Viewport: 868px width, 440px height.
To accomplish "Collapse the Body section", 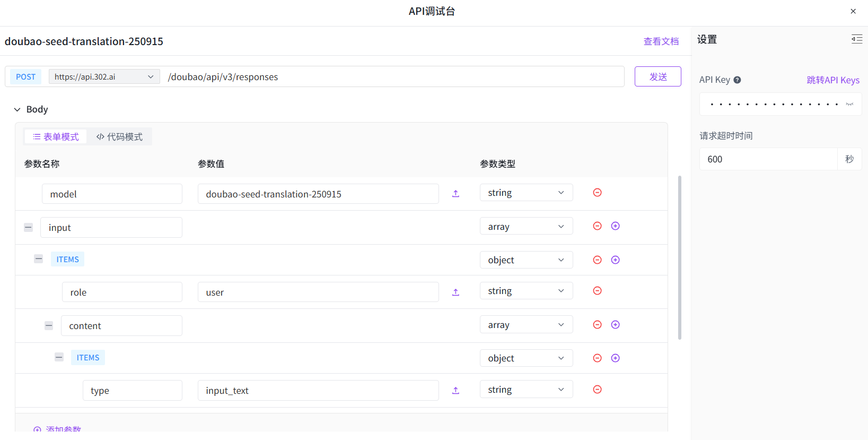I will (x=17, y=109).
